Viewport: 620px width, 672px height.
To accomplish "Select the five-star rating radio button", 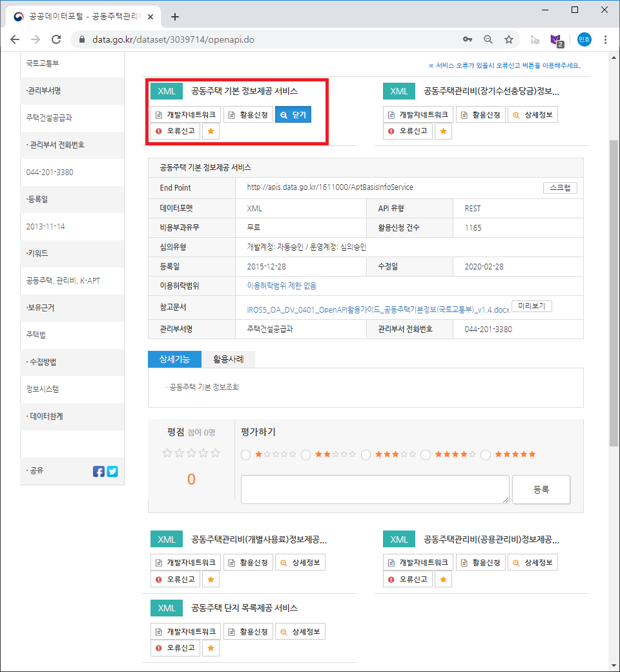I will click(486, 454).
